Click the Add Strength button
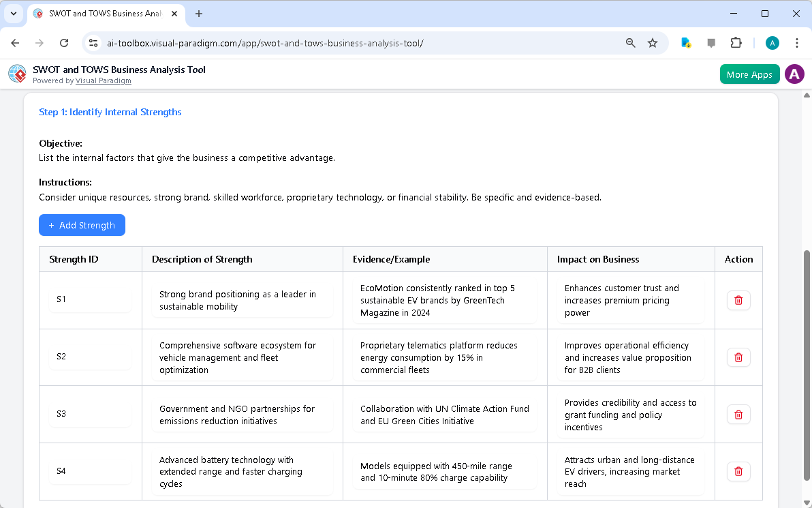The image size is (812, 508). click(x=82, y=225)
